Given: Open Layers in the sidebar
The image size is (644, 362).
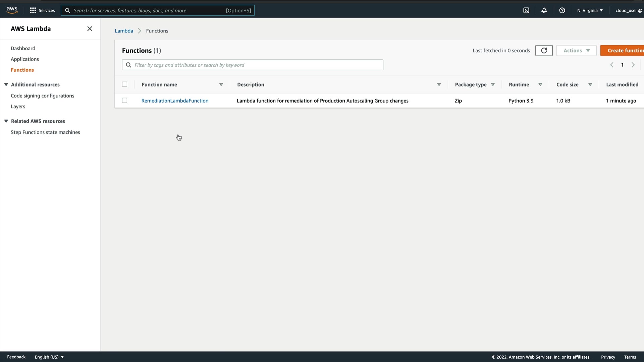Looking at the screenshot, I should click(x=18, y=107).
